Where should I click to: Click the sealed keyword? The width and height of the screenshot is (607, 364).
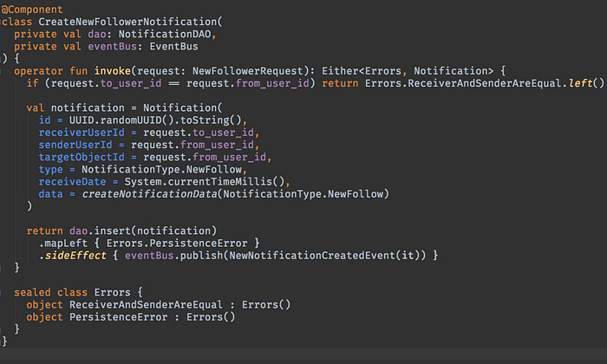[33, 292]
